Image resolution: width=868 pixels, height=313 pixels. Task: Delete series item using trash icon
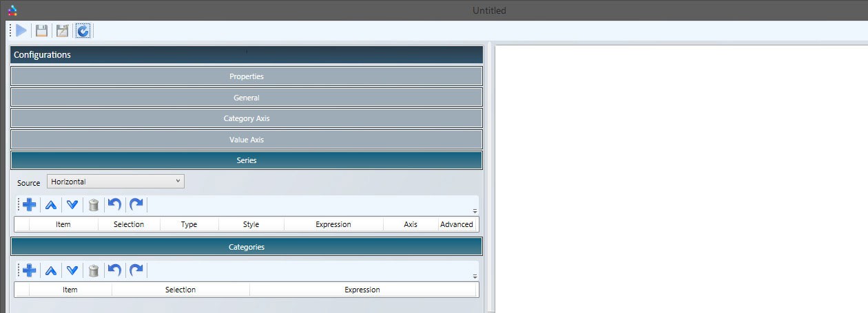pos(94,205)
